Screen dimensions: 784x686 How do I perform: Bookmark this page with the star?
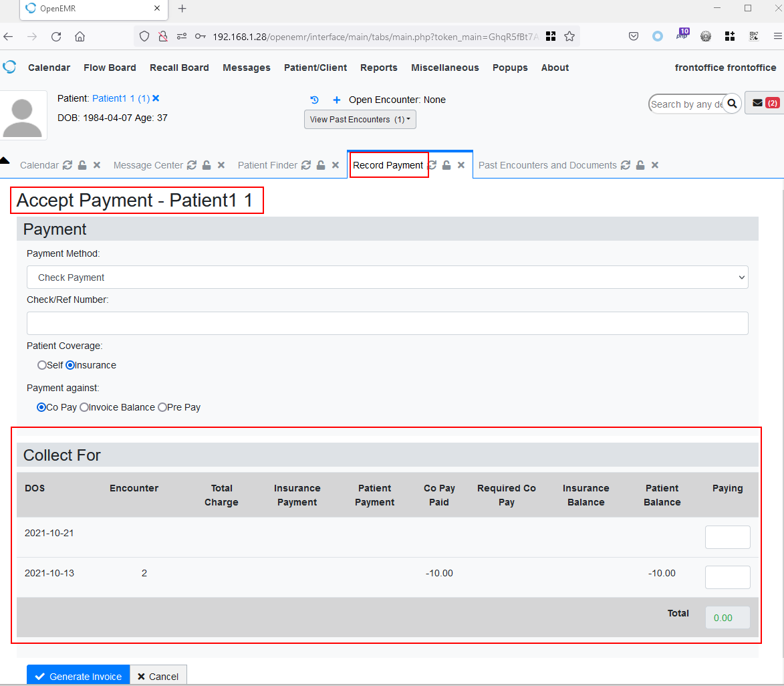(569, 37)
